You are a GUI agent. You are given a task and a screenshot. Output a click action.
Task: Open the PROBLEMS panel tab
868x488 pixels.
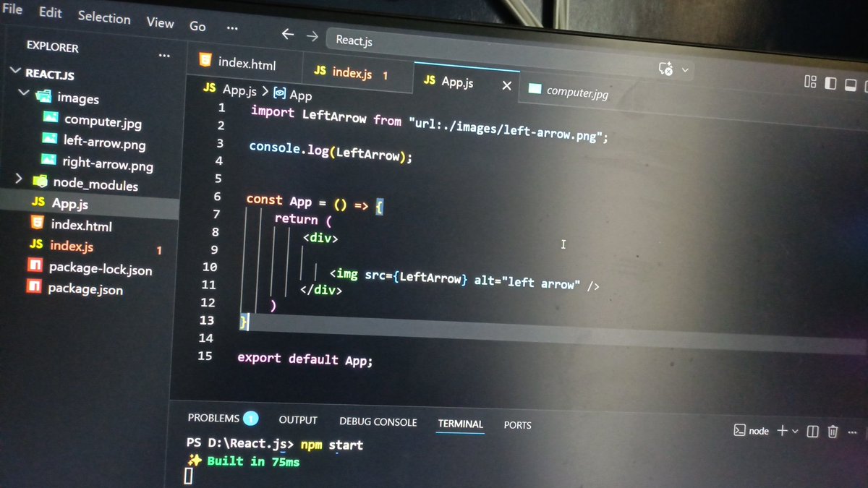tap(213, 418)
